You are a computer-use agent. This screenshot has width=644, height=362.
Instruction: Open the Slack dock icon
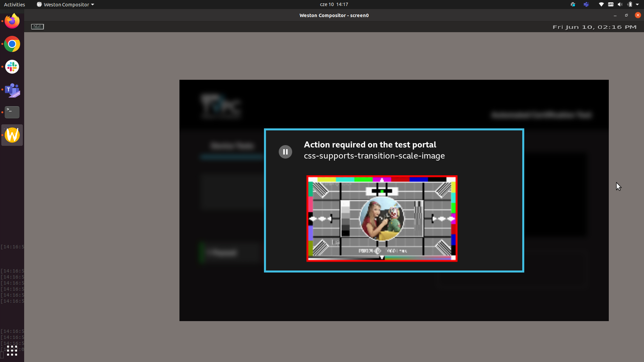tap(12, 67)
